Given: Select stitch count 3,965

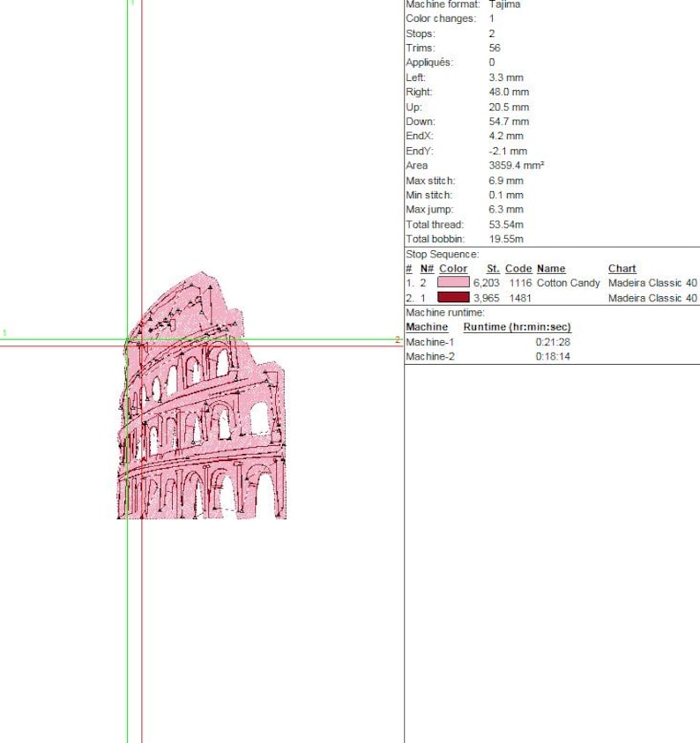Looking at the screenshot, I should coord(487,298).
